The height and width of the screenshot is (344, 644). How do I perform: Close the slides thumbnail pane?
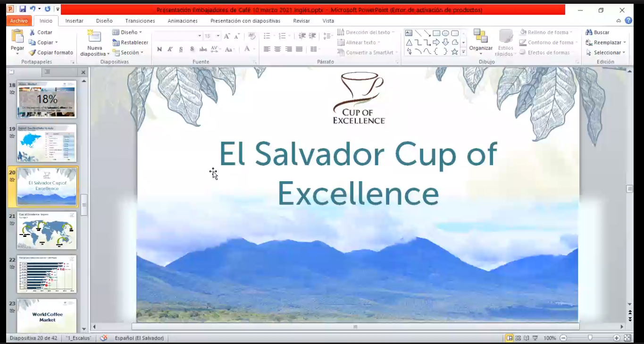coord(84,72)
